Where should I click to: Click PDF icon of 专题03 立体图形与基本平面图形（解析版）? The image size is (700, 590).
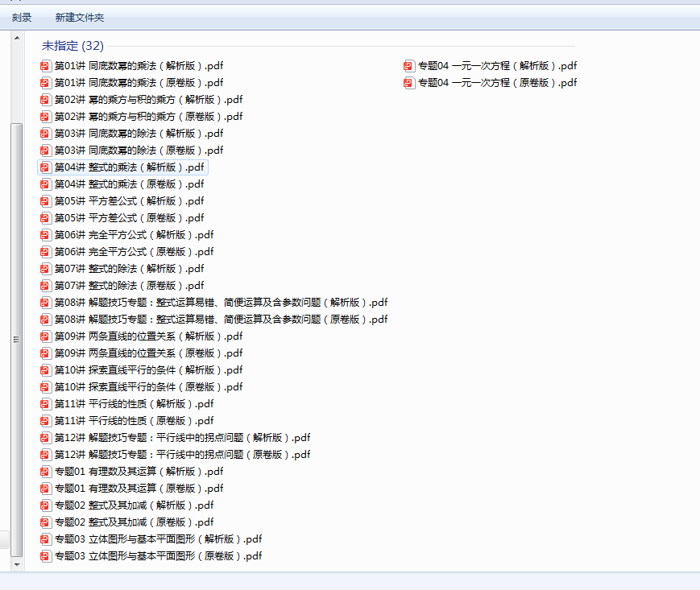pyautogui.click(x=46, y=539)
